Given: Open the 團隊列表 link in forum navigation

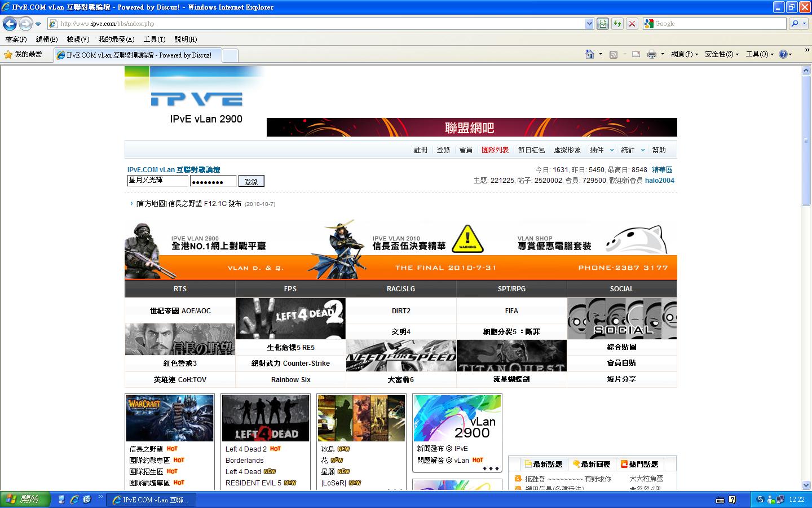Looking at the screenshot, I should [495, 150].
